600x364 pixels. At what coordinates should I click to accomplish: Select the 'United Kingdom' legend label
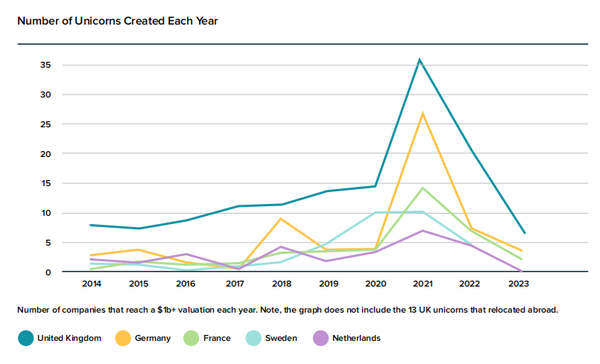[69, 338]
